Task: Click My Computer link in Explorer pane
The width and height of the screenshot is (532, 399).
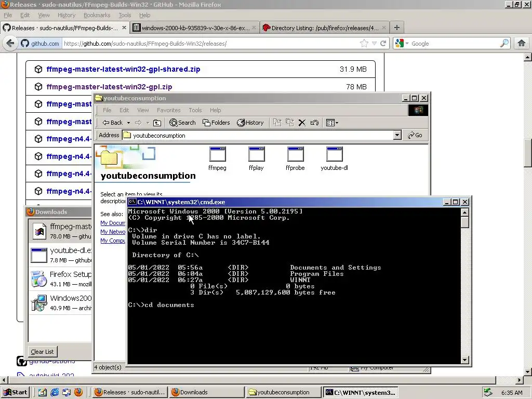Action: click(113, 241)
